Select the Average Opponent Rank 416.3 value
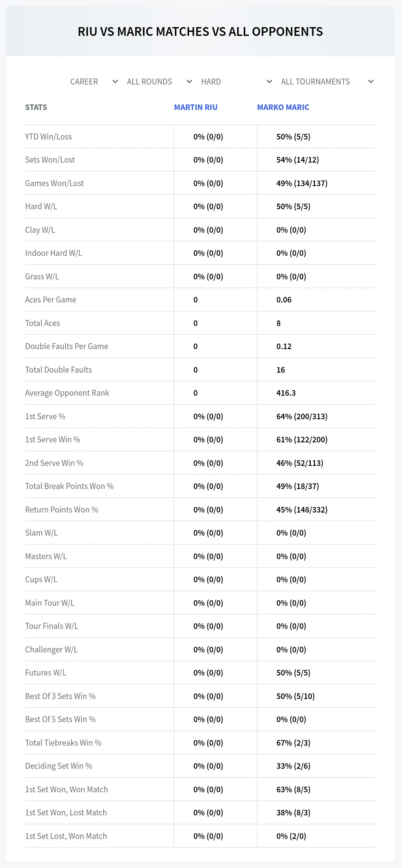This screenshot has height=868, width=401. pos(286,393)
